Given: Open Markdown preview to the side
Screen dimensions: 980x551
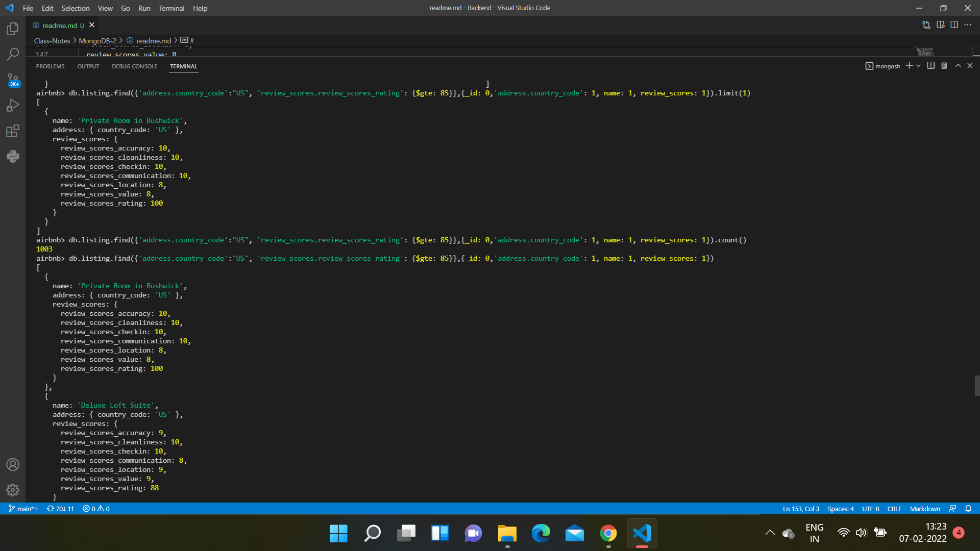Looking at the screenshot, I should coord(941,24).
